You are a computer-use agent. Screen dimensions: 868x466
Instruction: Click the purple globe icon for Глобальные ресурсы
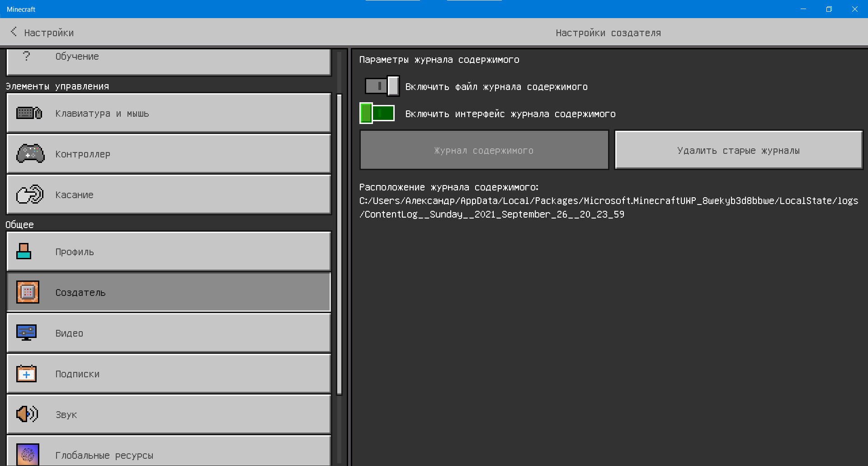click(28, 454)
